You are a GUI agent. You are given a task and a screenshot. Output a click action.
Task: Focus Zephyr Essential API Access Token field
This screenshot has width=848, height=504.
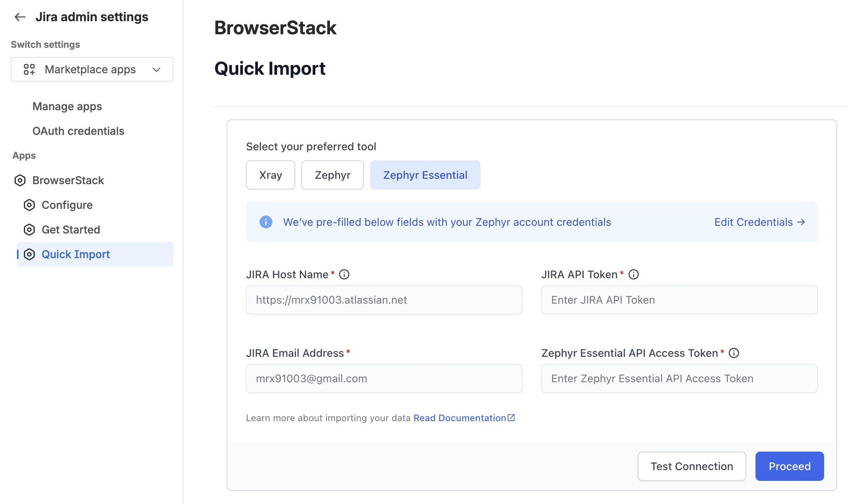[679, 378]
